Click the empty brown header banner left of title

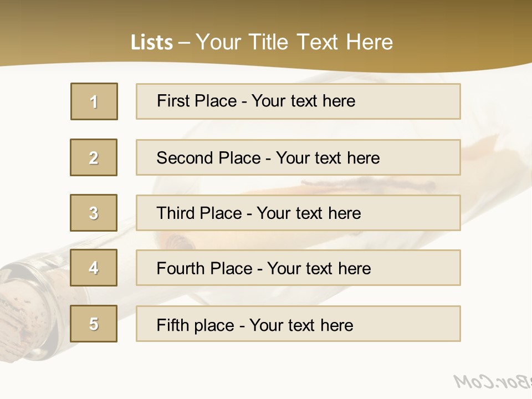[x=55, y=33]
